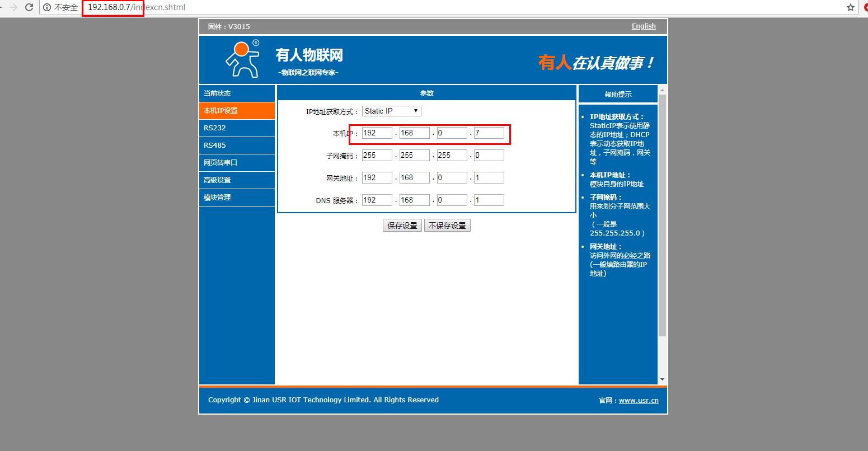Screen dimensions: 868x451
Task: Edit the last octet of 本机IP
Action: 489,133
